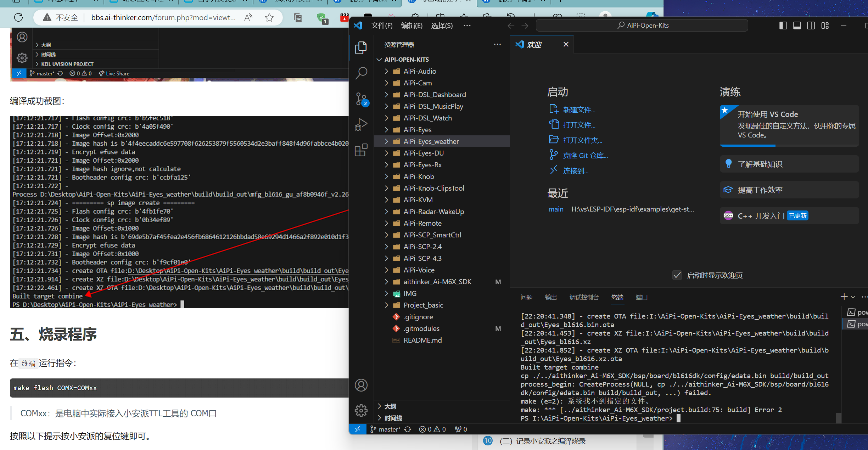
Task: Refresh the browser page
Action: (x=18, y=17)
